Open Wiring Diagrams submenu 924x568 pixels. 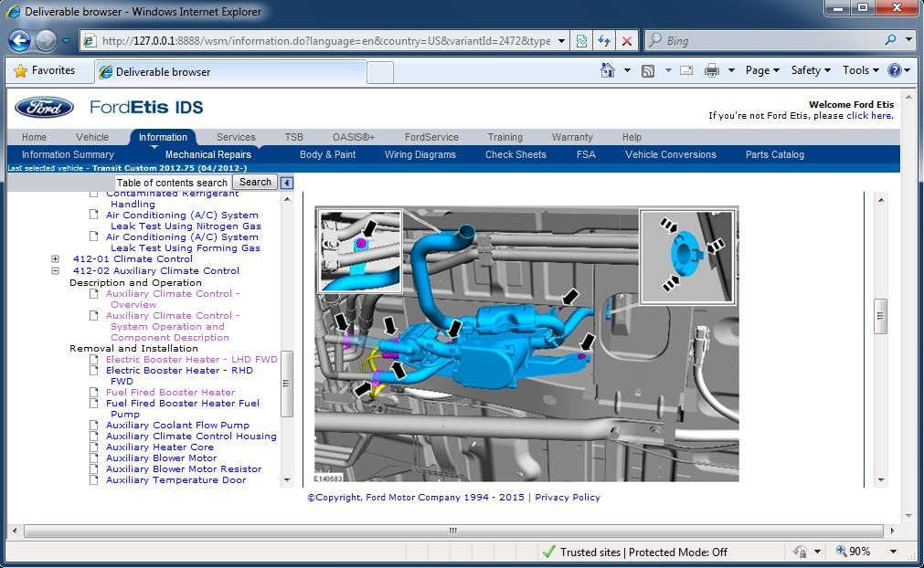420,154
